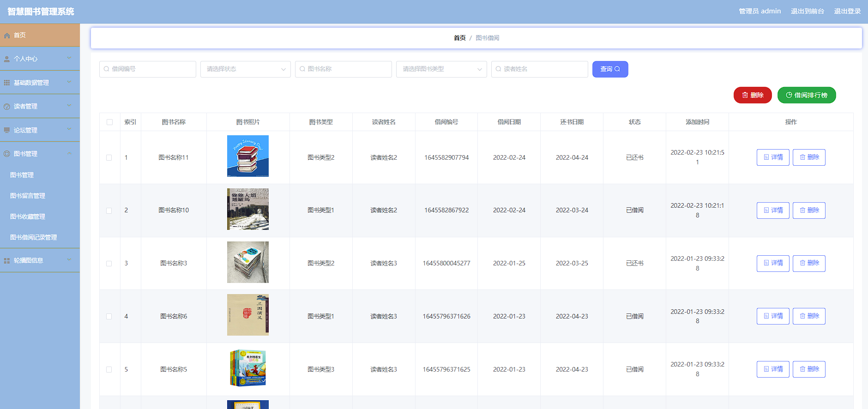Click the grid icon beside 基础数据管理

click(x=7, y=83)
